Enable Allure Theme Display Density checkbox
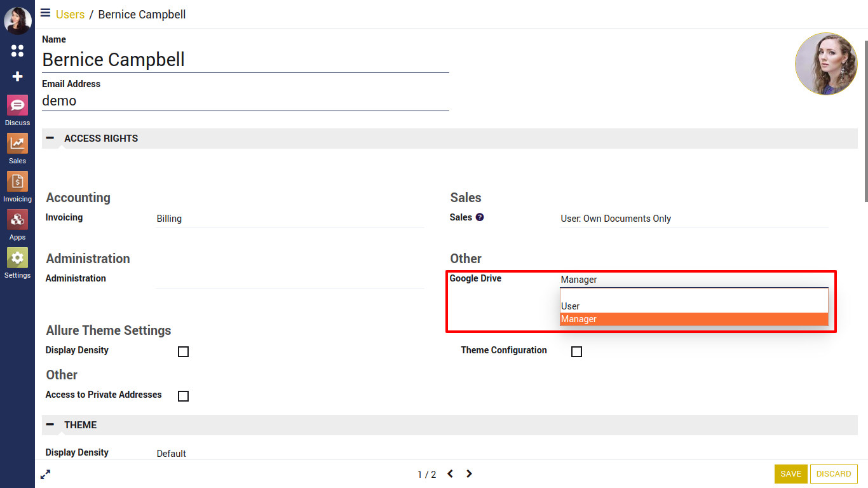 tap(183, 351)
